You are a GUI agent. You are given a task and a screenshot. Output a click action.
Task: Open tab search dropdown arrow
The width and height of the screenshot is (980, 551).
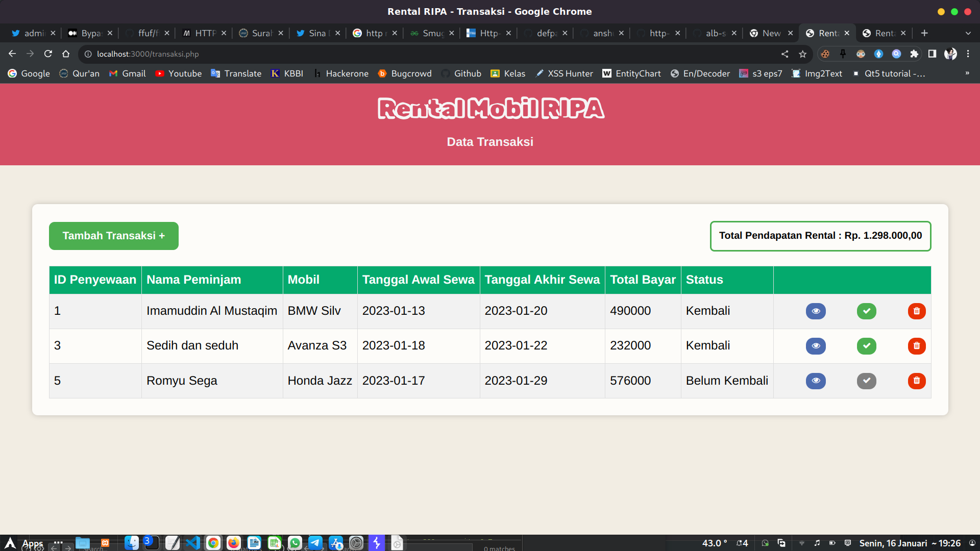pos(968,33)
